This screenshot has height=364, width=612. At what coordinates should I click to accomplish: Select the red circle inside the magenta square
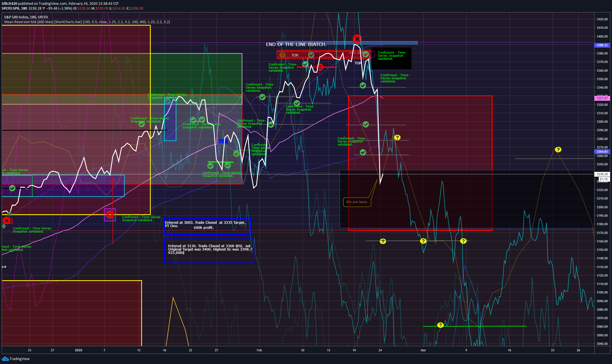(x=110, y=215)
